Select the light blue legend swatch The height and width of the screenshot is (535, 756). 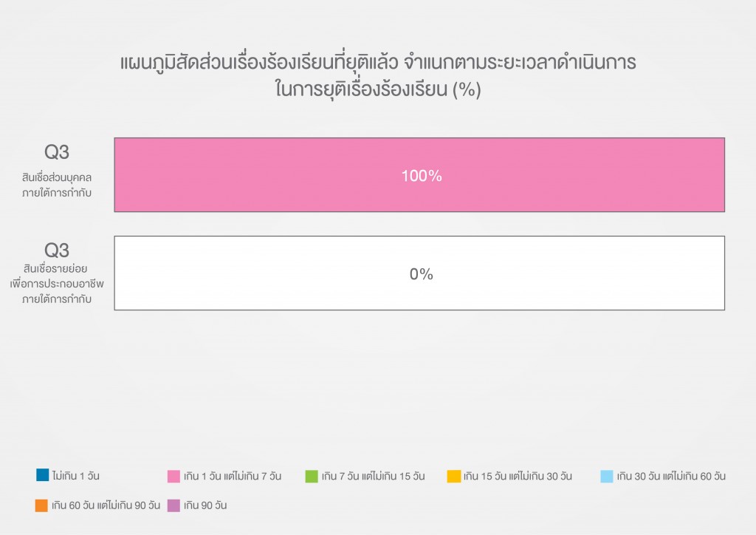[607, 476]
